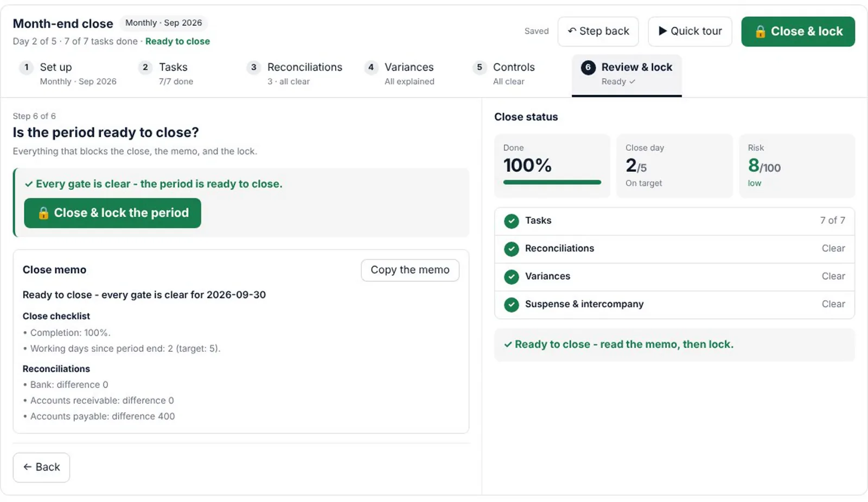Screen dimensions: 868x502
Task: Click the lock icon in header button
Action: pos(760,31)
